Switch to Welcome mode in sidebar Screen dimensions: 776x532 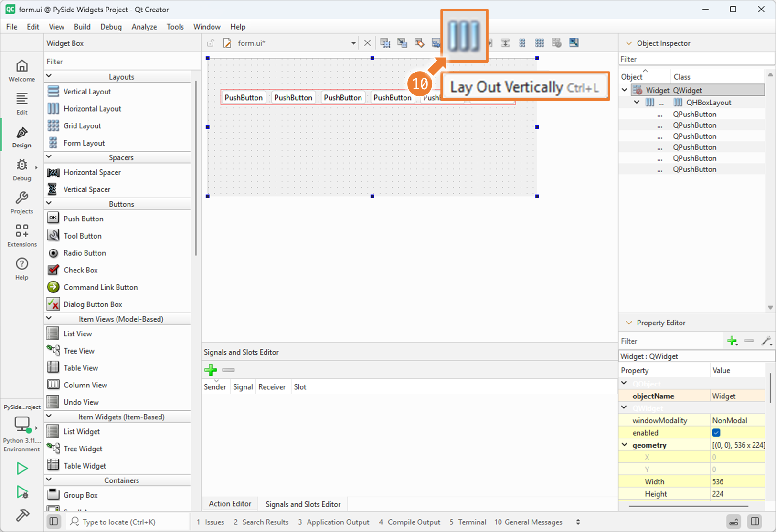point(21,71)
